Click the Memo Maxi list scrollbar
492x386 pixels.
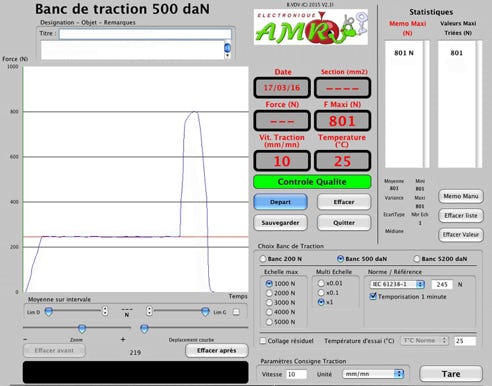tap(426, 104)
